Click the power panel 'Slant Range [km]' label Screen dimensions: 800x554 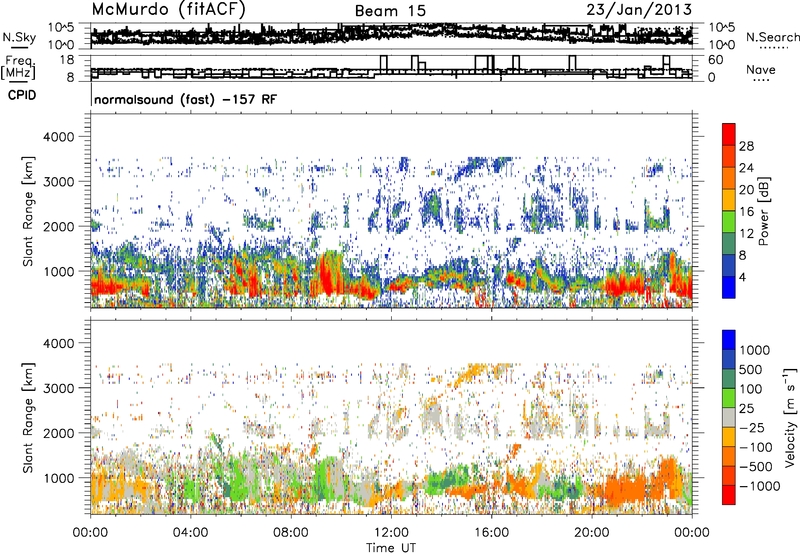[29, 211]
